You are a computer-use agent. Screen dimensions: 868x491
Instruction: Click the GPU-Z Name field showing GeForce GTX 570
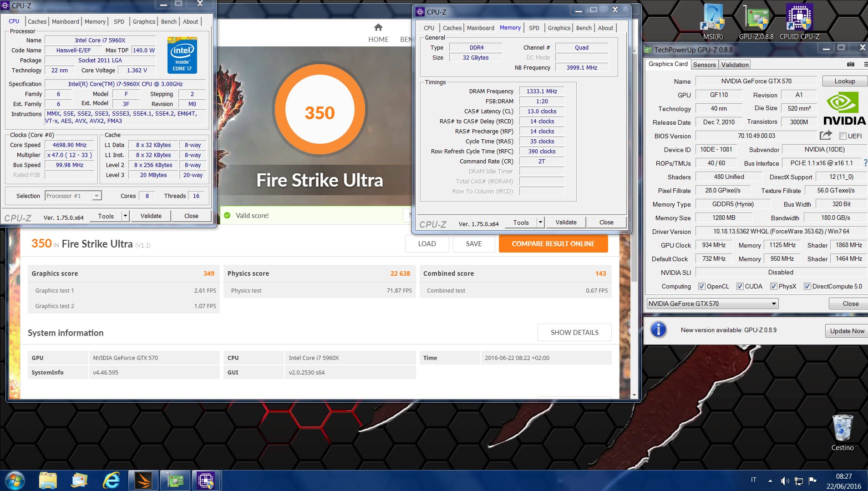coord(756,81)
